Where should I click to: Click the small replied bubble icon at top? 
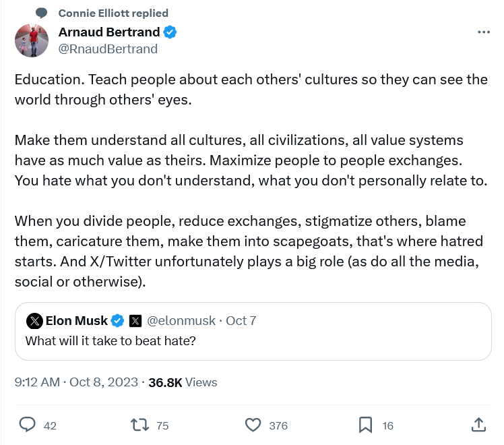click(x=42, y=13)
